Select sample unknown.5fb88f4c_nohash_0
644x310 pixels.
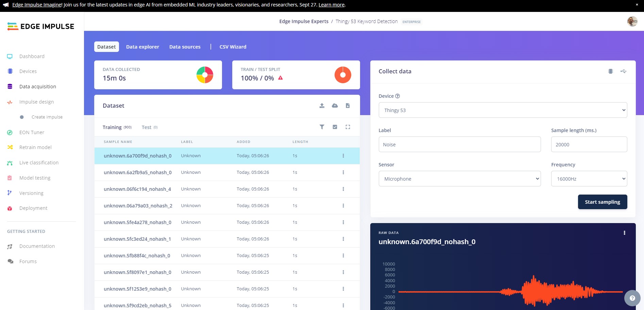tap(227, 256)
